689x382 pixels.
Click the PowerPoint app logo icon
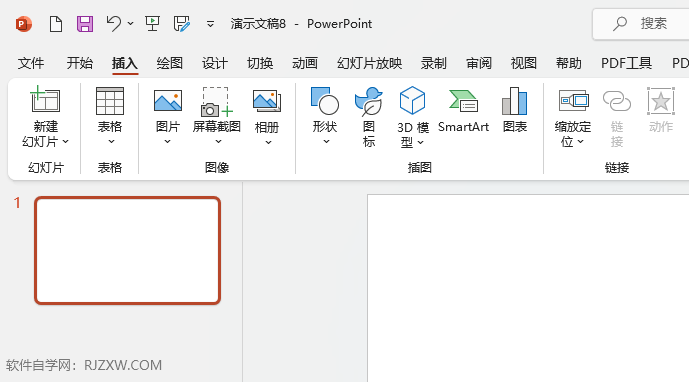pyautogui.click(x=23, y=24)
